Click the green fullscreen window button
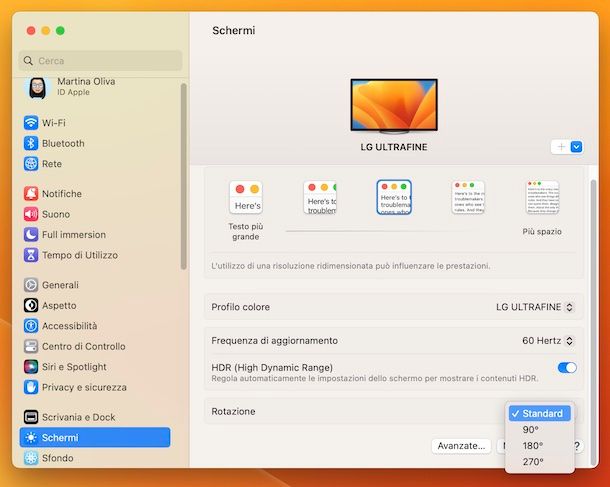Screen dimensions: 610x487 point(60,31)
